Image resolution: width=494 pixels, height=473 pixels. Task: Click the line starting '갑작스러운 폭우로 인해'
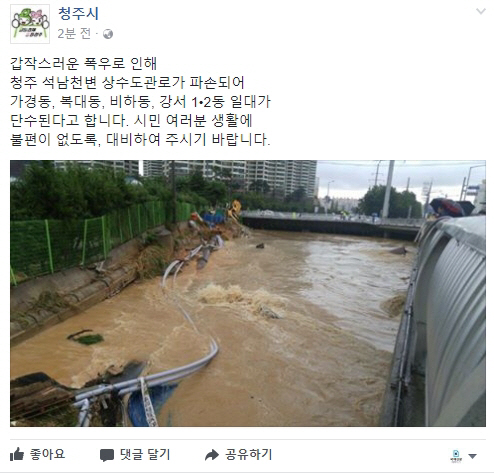(83, 64)
